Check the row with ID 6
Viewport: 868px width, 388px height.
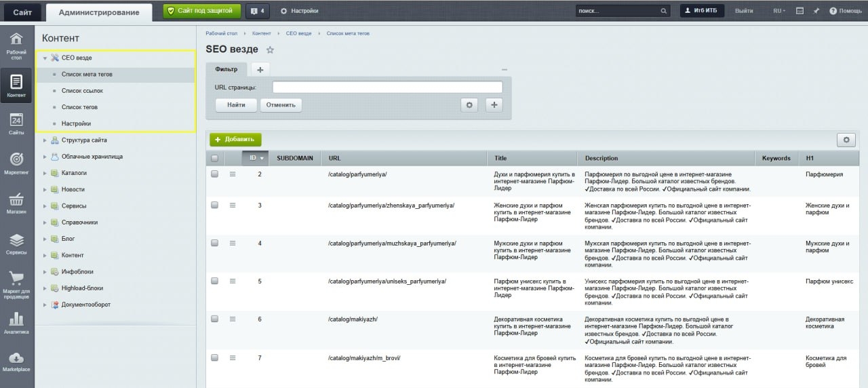coord(215,319)
